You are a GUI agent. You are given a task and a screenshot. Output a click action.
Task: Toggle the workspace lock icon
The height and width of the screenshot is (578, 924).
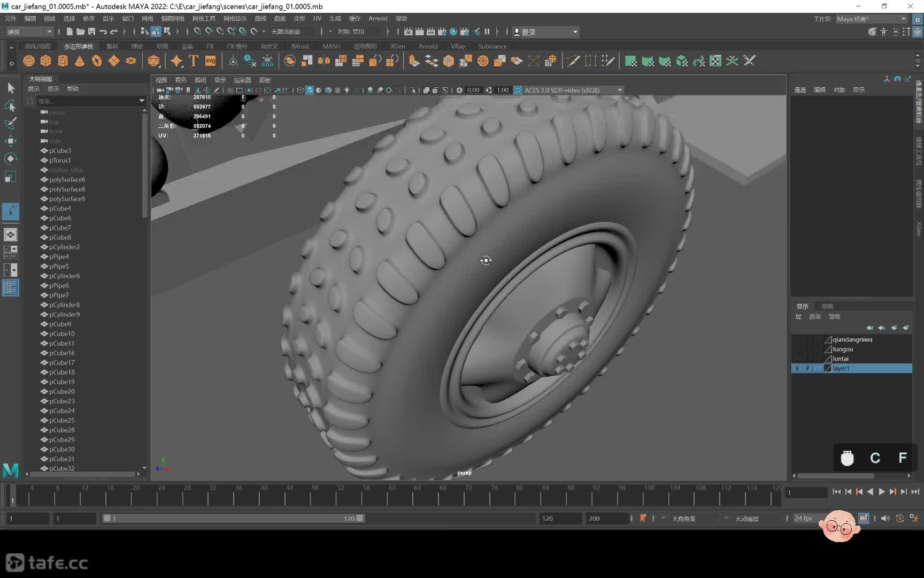918,19
